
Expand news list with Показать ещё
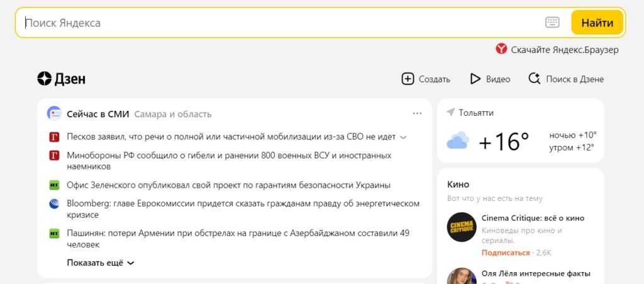tap(101, 263)
